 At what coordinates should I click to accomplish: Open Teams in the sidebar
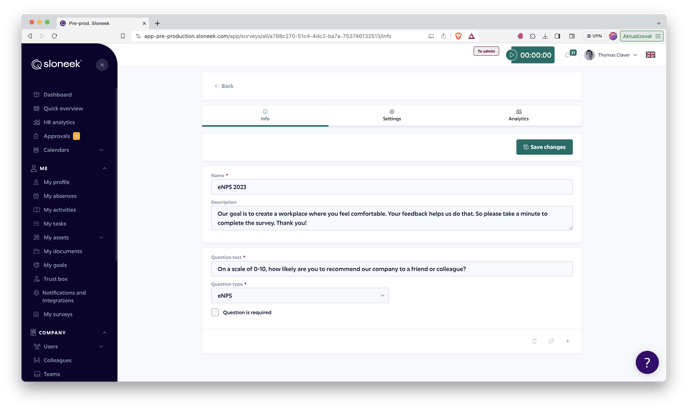point(51,374)
